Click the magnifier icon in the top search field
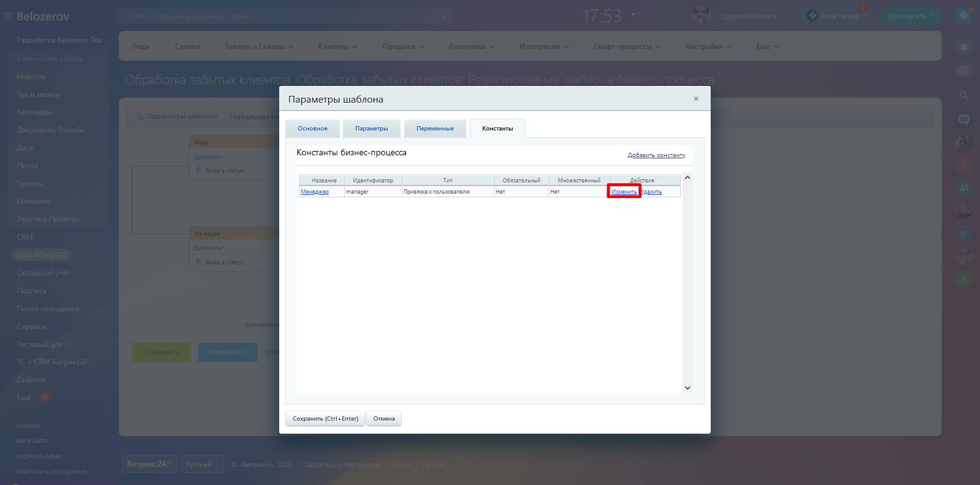Image resolution: width=980 pixels, height=485 pixels. coord(442,16)
